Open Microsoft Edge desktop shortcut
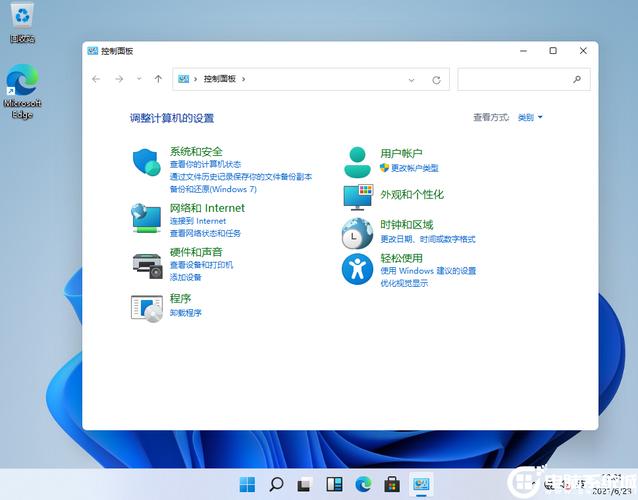Viewport: 638px width, 500px height. point(23,92)
